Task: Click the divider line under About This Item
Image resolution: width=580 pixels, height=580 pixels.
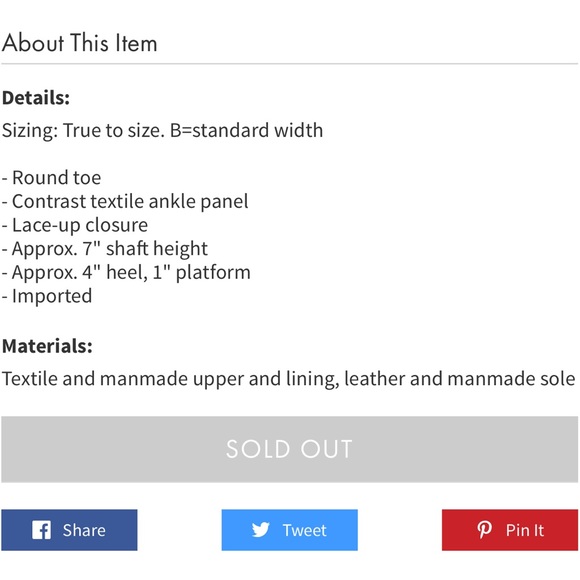Action: (290, 64)
